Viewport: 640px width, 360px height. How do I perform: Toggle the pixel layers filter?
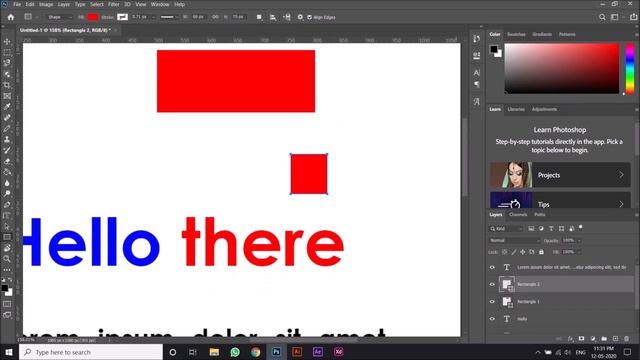[x=531, y=229]
